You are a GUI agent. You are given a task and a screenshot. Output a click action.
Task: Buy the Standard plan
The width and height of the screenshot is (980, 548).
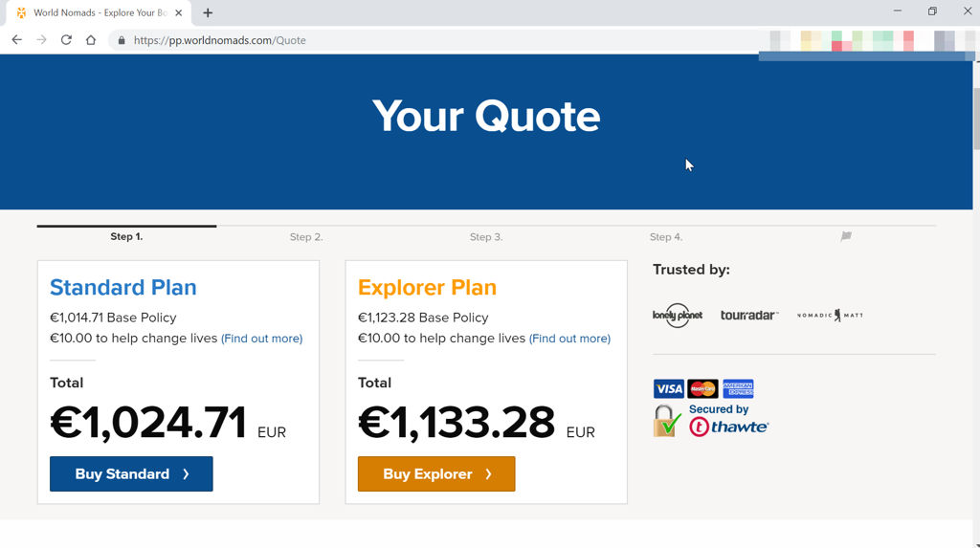tap(131, 473)
